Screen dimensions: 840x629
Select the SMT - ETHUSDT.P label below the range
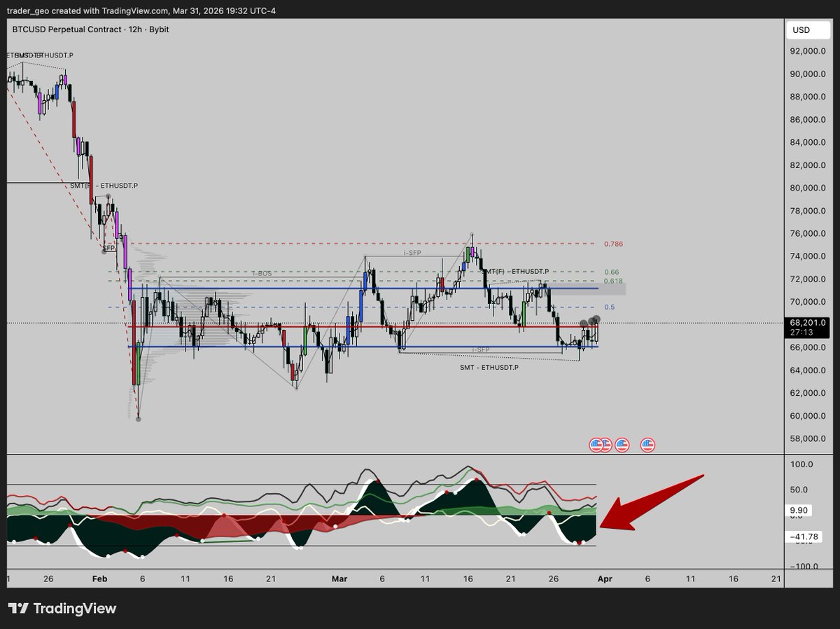[489, 366]
